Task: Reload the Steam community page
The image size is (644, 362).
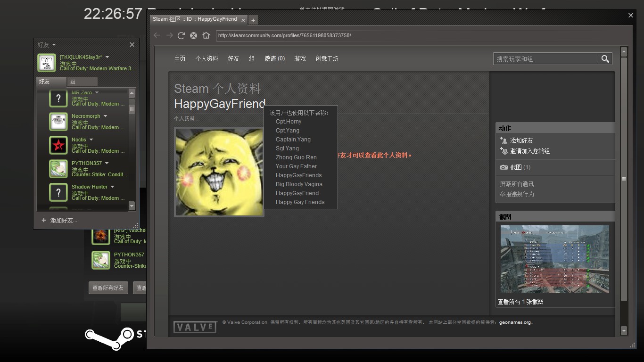Action: (181, 35)
